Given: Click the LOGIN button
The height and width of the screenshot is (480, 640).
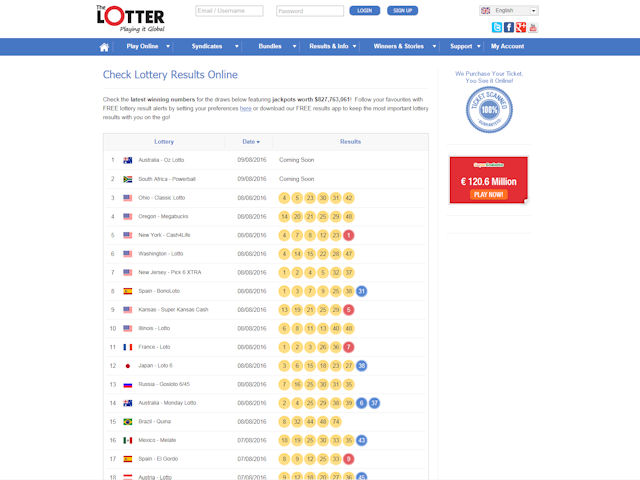Looking at the screenshot, I should pyautogui.click(x=364, y=11).
